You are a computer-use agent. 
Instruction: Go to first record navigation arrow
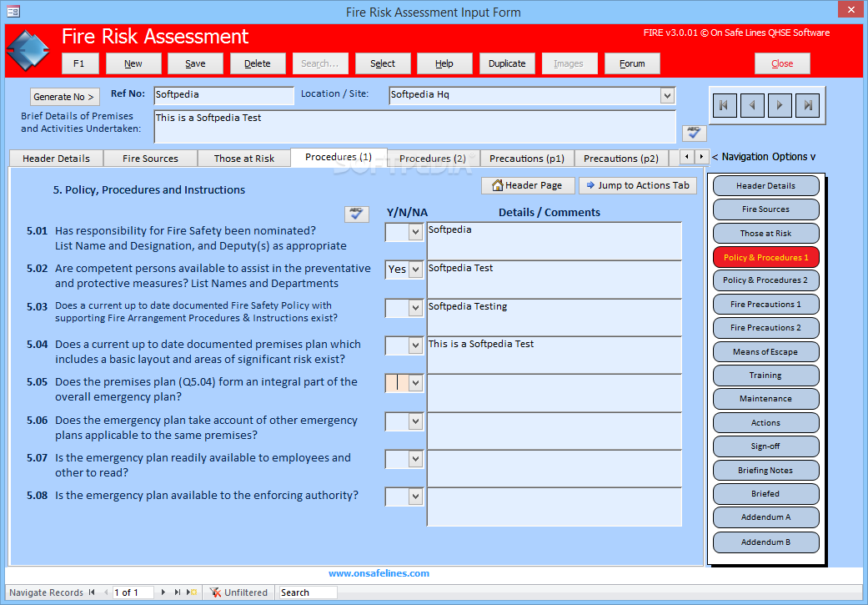(x=724, y=104)
